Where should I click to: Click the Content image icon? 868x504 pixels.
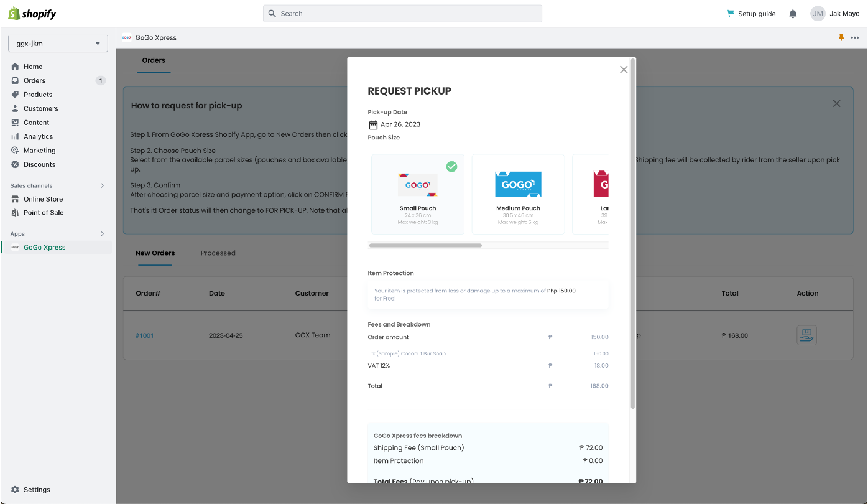(x=15, y=123)
